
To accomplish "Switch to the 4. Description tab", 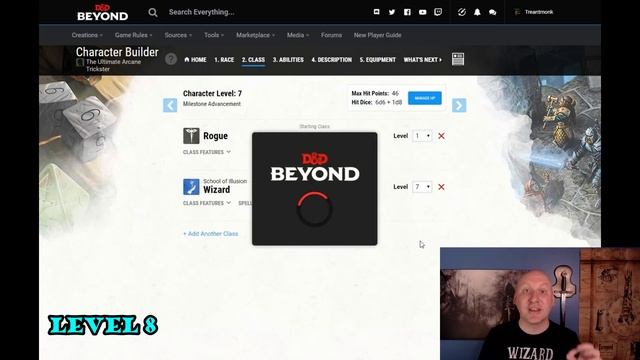I will 331,60.
